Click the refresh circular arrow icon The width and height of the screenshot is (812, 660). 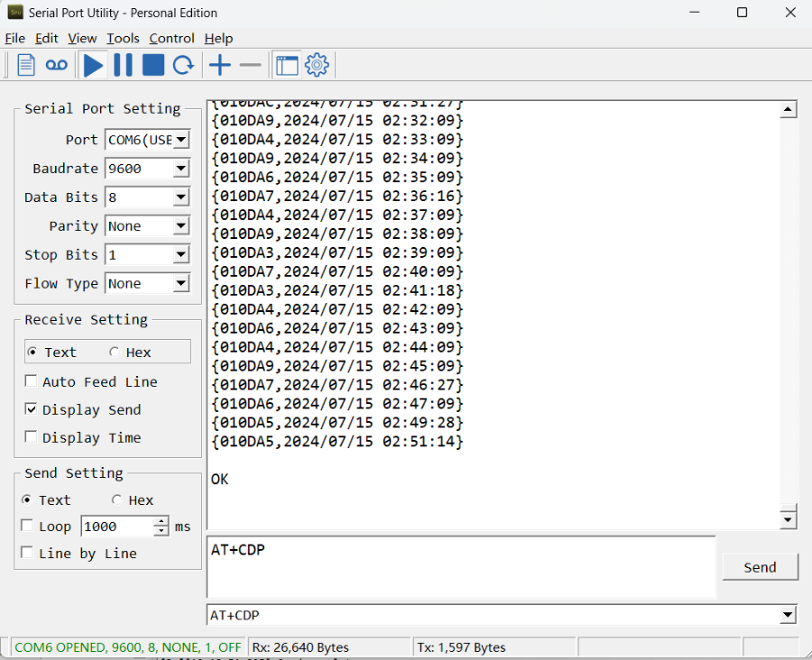click(183, 65)
